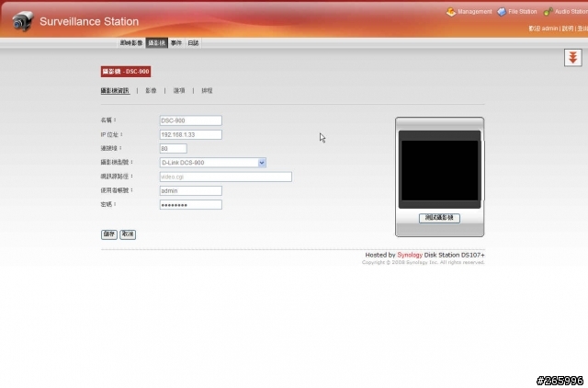Switch to the Events tab
This screenshot has height=388, width=588.
click(176, 43)
